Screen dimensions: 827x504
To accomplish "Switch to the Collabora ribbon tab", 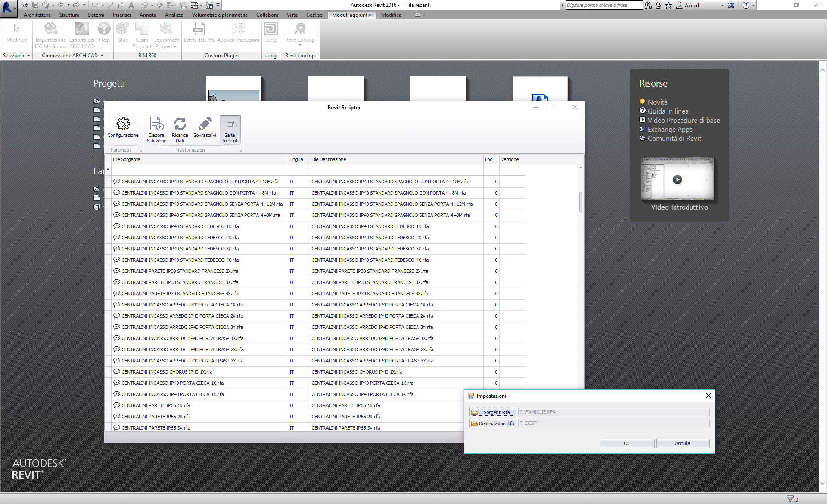I will click(267, 15).
